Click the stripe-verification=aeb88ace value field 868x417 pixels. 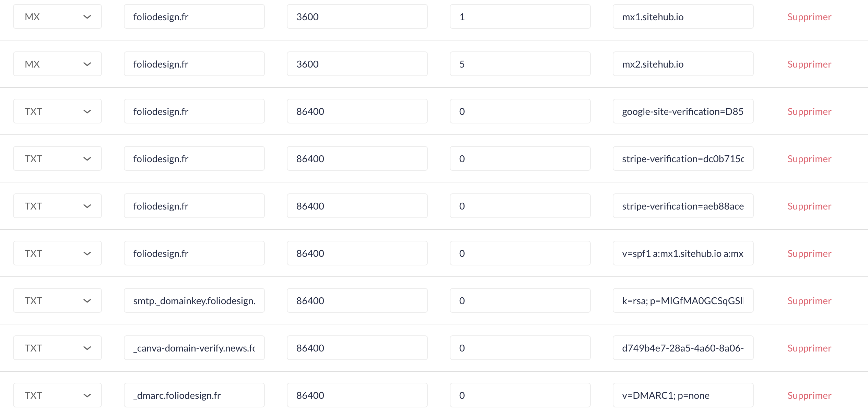(x=683, y=206)
